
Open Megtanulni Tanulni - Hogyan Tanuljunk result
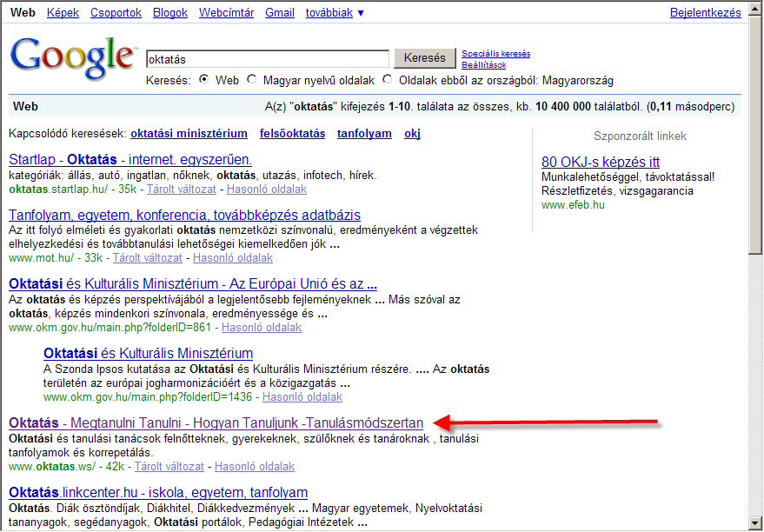click(x=216, y=422)
